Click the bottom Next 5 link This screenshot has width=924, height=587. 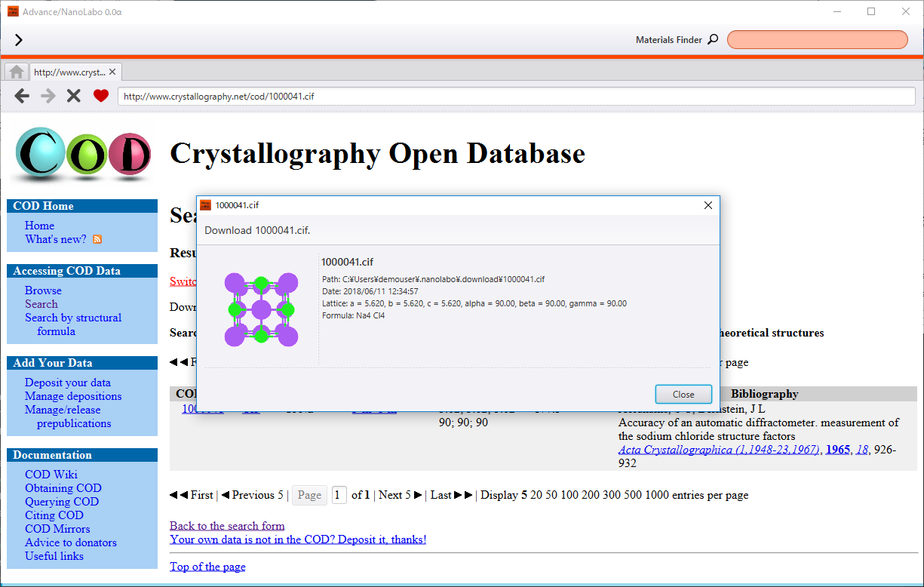click(x=401, y=495)
